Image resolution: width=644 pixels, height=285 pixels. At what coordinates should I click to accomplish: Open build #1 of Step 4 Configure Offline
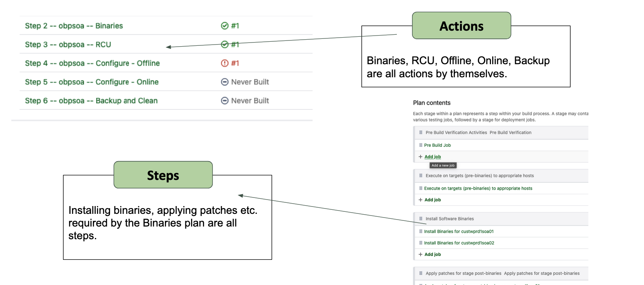[235, 63]
